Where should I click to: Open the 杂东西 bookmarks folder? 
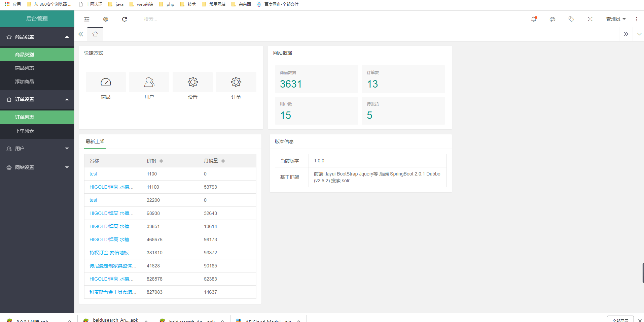pyautogui.click(x=241, y=4)
